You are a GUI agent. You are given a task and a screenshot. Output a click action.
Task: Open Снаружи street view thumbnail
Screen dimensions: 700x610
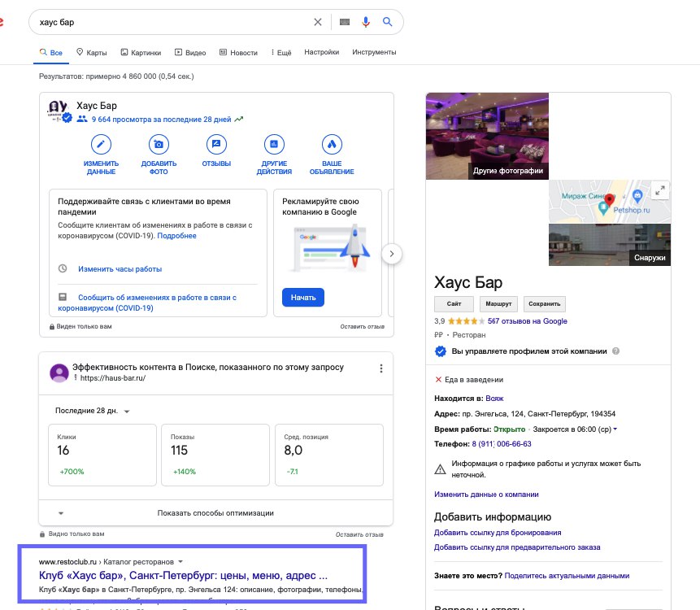(x=610, y=244)
